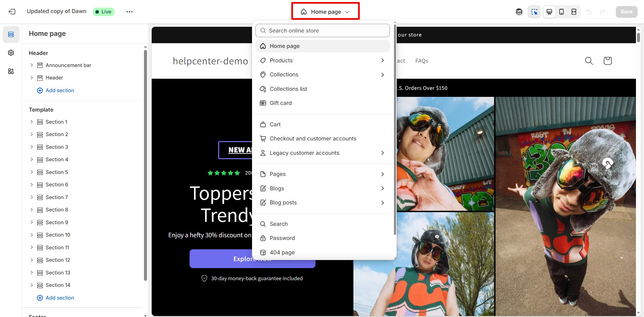Viewport: 644px width, 317px height.
Task: Open the App embeds panel icon
Action: coord(11,71)
